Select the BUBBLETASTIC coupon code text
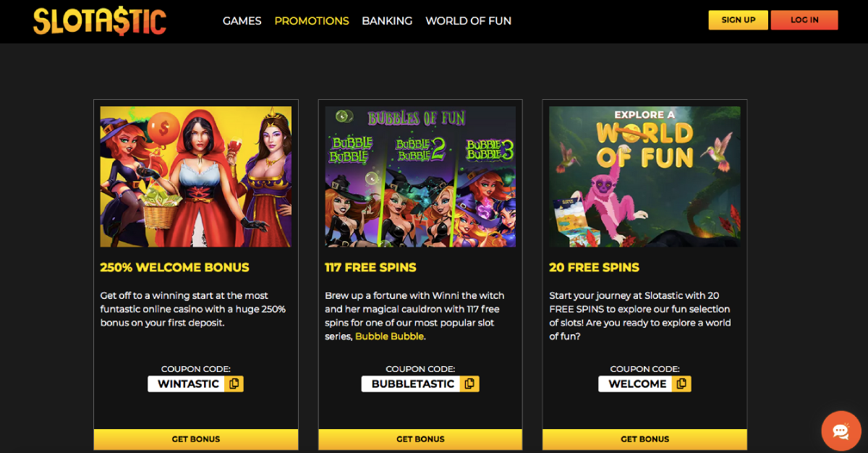This screenshot has height=453, width=868. pos(413,384)
